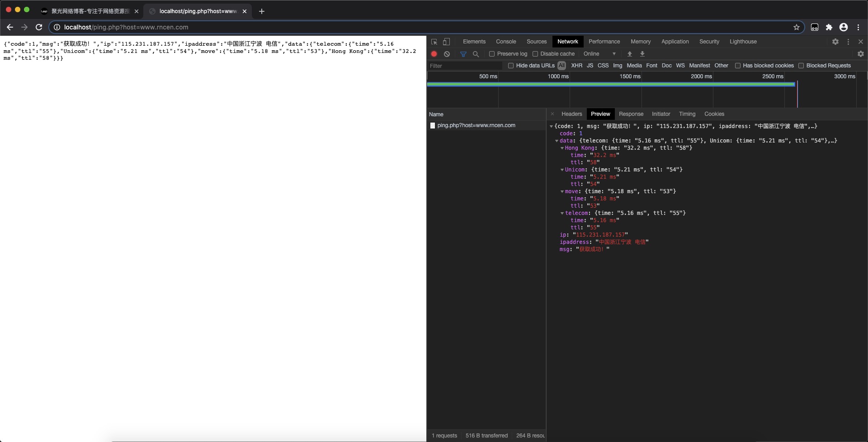Open Network panel settings gear
This screenshot has height=442, width=868.
click(861, 54)
